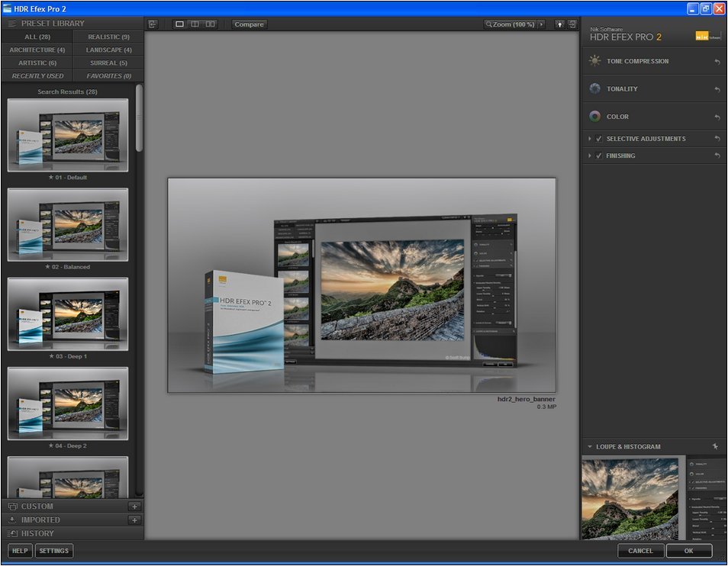Image resolution: width=728 pixels, height=566 pixels.
Task: Reset the Selective Adjustments section
Action: tap(717, 139)
